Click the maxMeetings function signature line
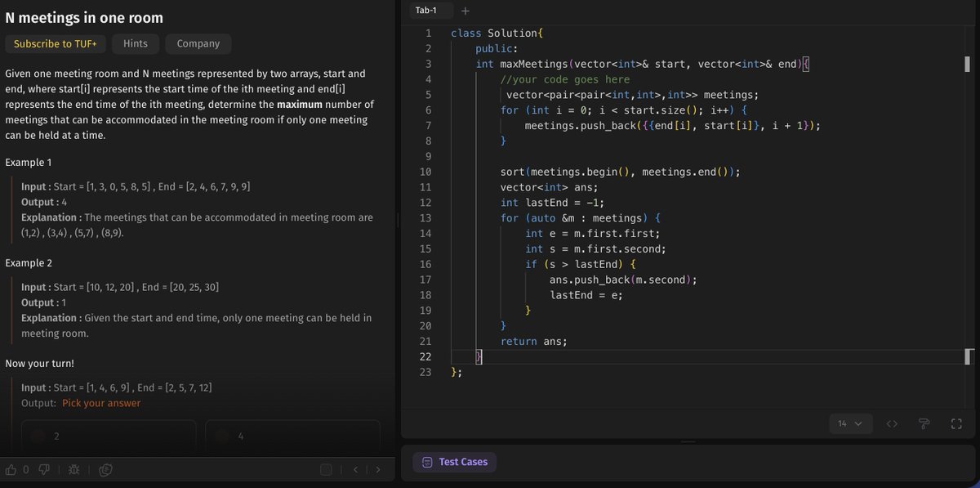Image resolution: width=980 pixels, height=488 pixels. click(x=642, y=64)
